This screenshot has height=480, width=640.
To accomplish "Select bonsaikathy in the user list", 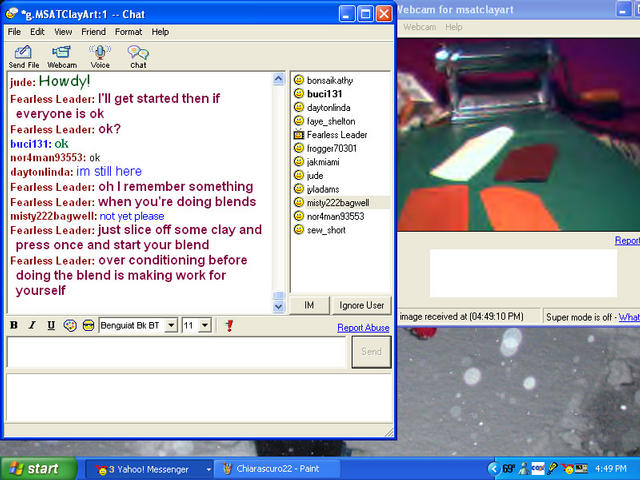I will (x=330, y=80).
